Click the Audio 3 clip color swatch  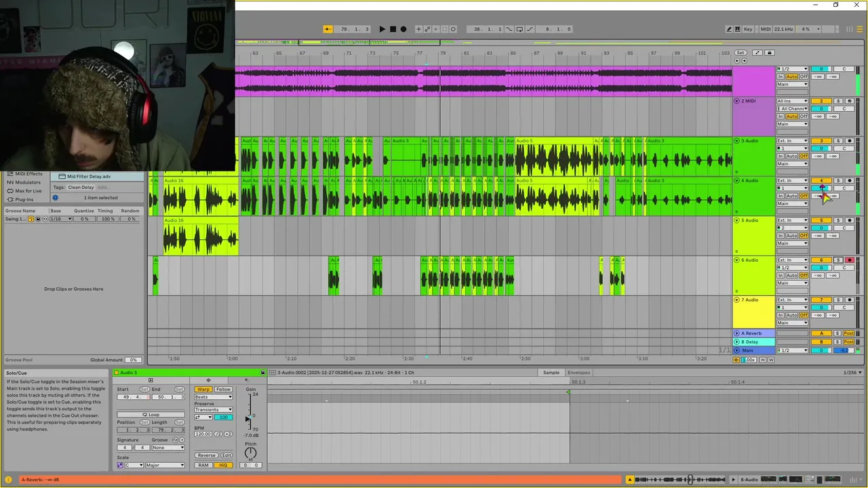[x=116, y=373]
